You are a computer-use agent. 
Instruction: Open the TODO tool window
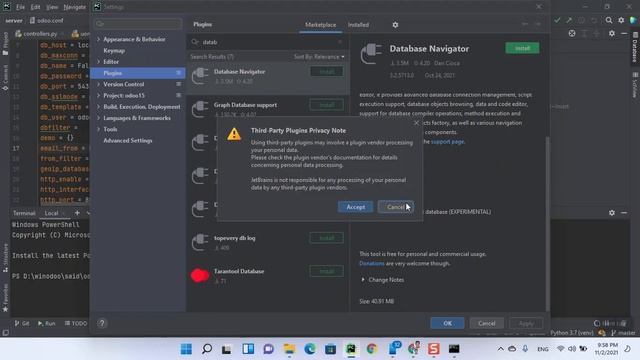point(76,323)
